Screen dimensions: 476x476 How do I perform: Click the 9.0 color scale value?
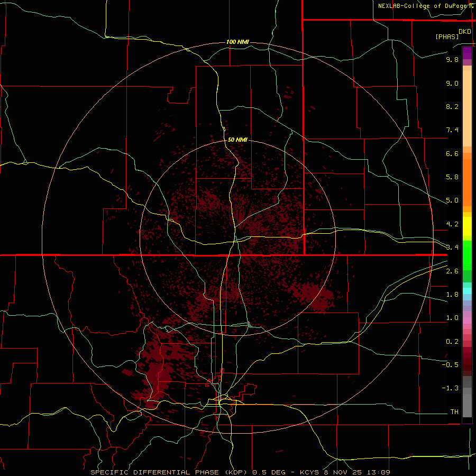pos(452,83)
